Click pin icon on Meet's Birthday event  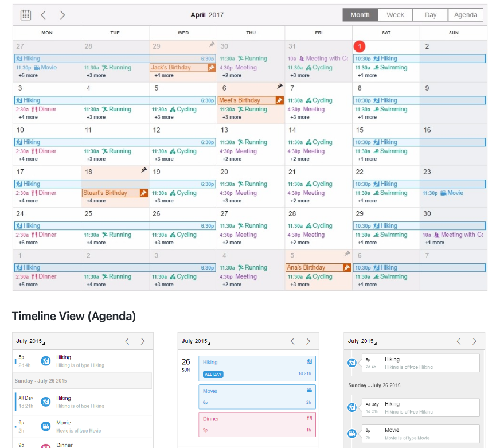click(x=279, y=100)
